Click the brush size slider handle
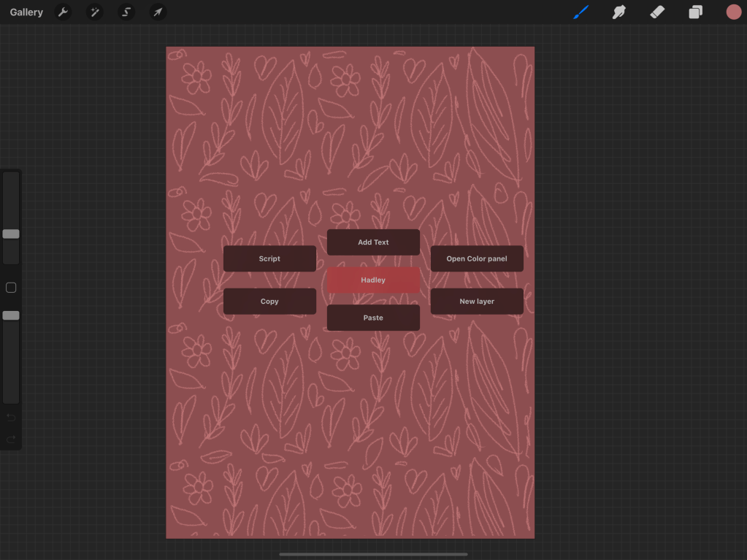Viewport: 747px width, 560px height. 11,234
